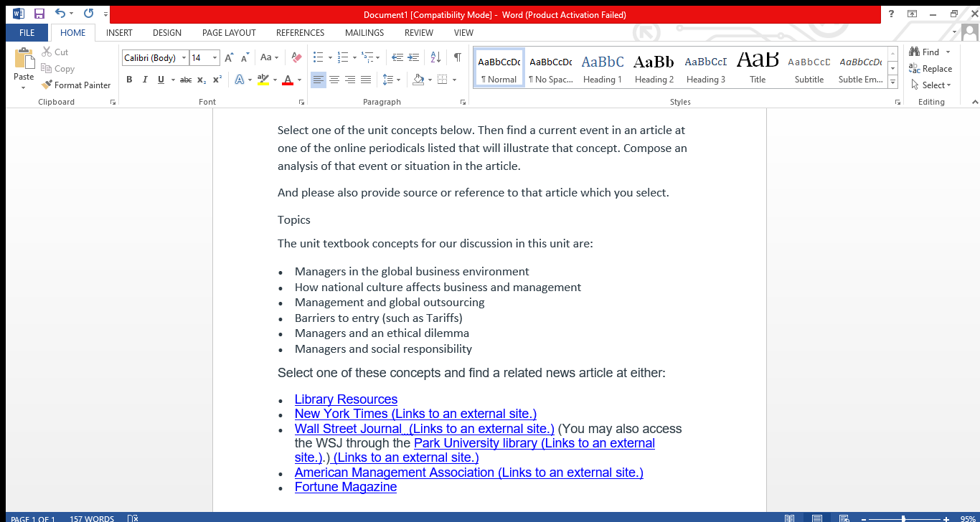Apply strikethrough formatting
980x522 pixels.
click(x=185, y=80)
